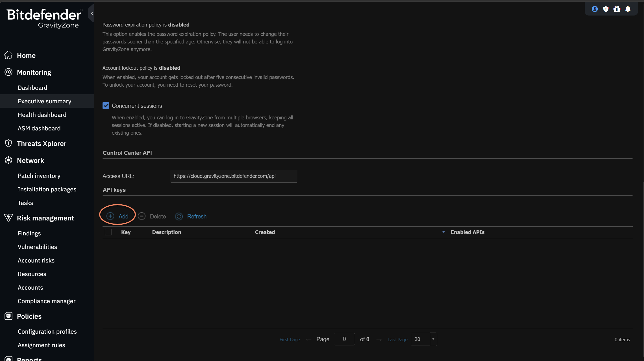The width and height of the screenshot is (644, 361).
Task: Click the Risk management icon
Action: (8, 218)
